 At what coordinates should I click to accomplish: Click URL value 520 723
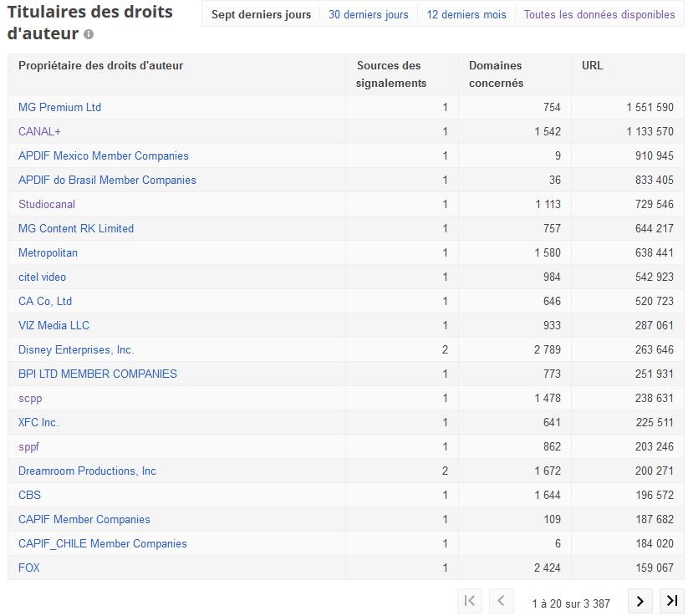655,302
